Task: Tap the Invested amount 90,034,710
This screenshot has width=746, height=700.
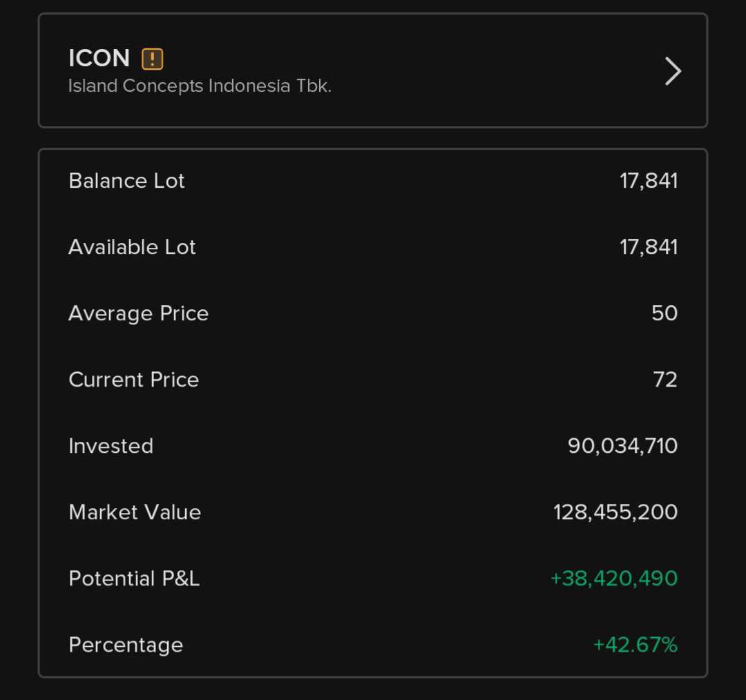Action: (x=622, y=446)
